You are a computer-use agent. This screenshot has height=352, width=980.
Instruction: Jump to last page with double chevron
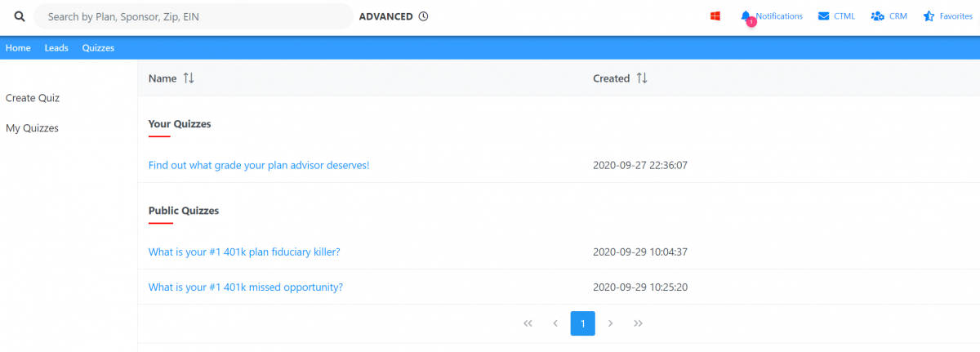coord(638,323)
